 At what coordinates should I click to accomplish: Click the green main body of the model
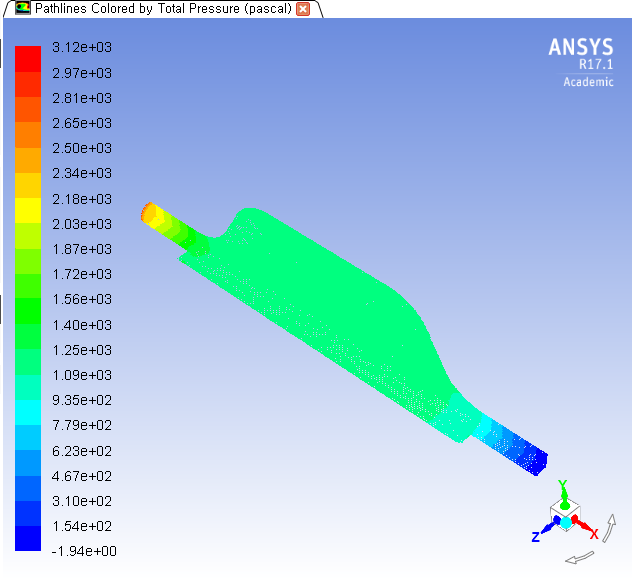point(322,302)
